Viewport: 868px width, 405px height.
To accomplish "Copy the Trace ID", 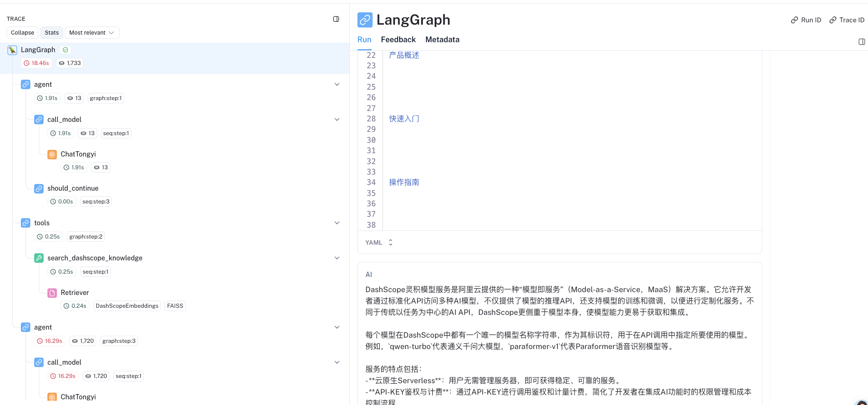I will coord(847,20).
